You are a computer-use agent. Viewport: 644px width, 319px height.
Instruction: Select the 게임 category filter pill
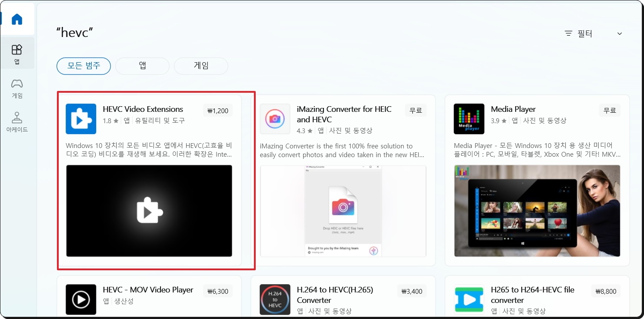pyautogui.click(x=201, y=66)
